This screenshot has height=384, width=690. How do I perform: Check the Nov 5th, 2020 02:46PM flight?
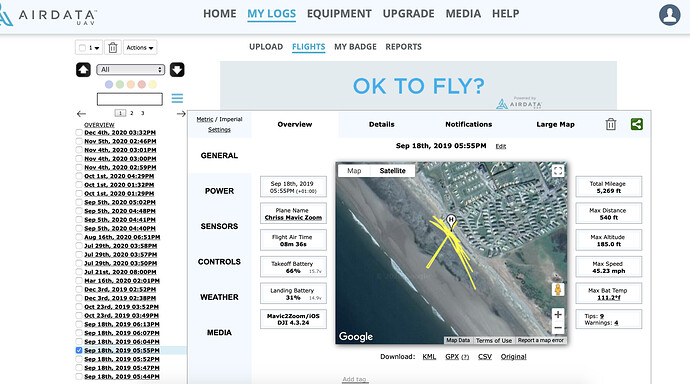[79, 141]
